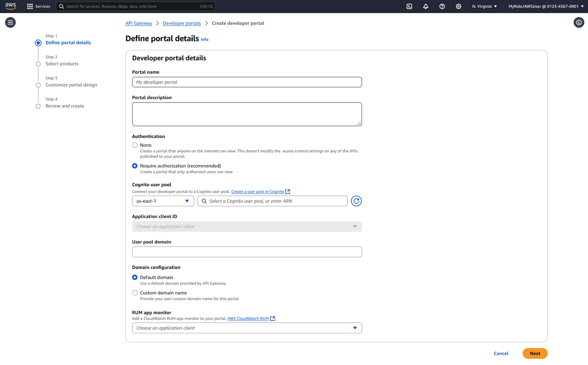
Task: Open the notifications bell
Action: [426, 6]
